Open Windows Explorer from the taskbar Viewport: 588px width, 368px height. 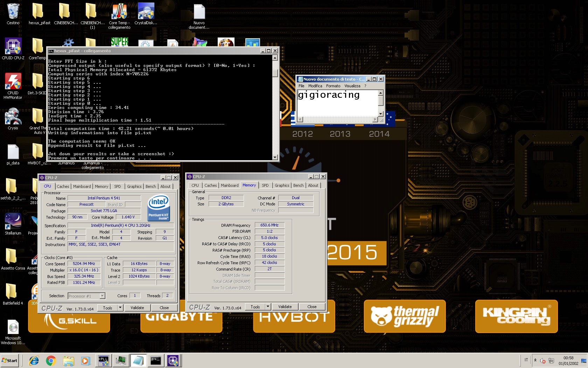pos(69,361)
